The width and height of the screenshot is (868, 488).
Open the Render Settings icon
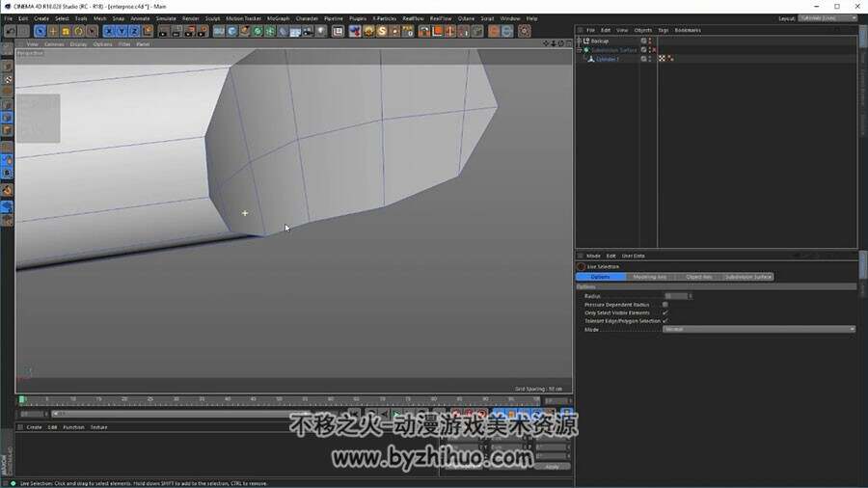203,32
